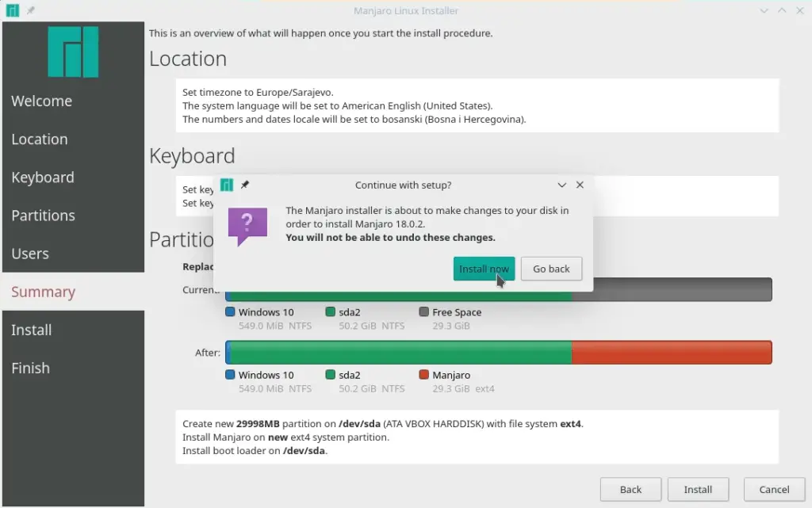The image size is (812, 508).
Task: Click the red Manjaro segment in the After bar
Action: pos(672,353)
